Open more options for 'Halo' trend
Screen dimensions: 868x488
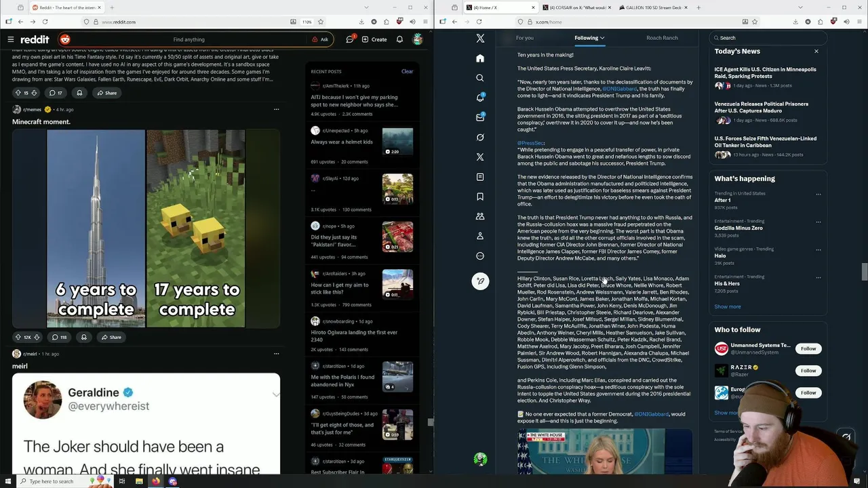point(818,250)
